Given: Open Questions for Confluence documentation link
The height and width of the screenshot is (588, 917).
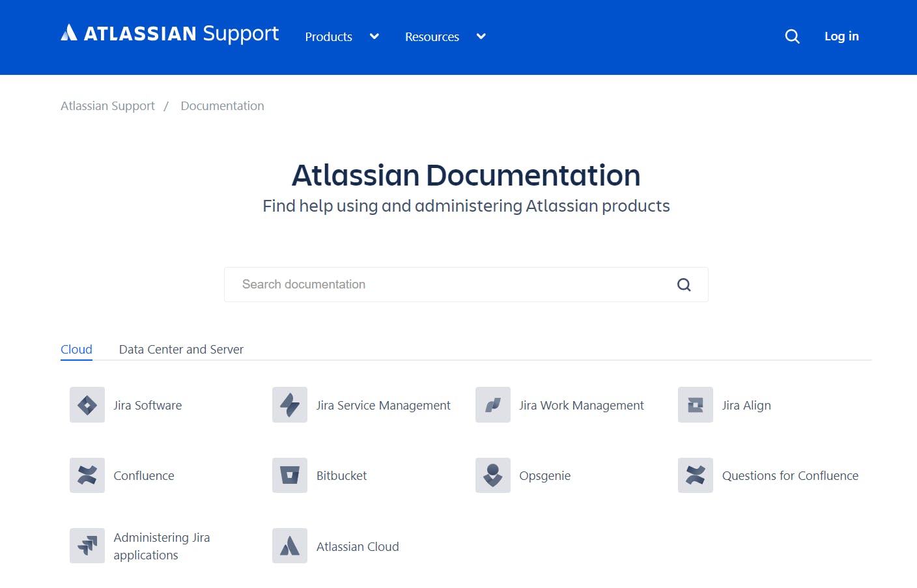Looking at the screenshot, I should coord(791,475).
